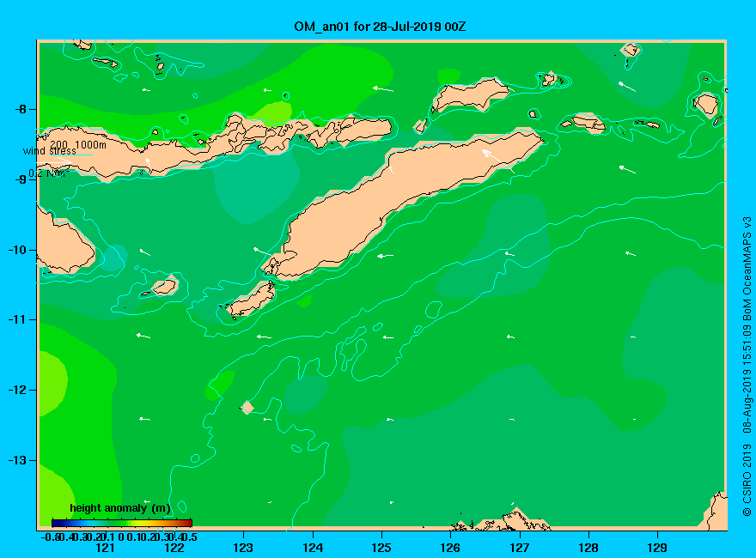
Task: Click the height anomaly color bar
Action: click(x=122, y=523)
